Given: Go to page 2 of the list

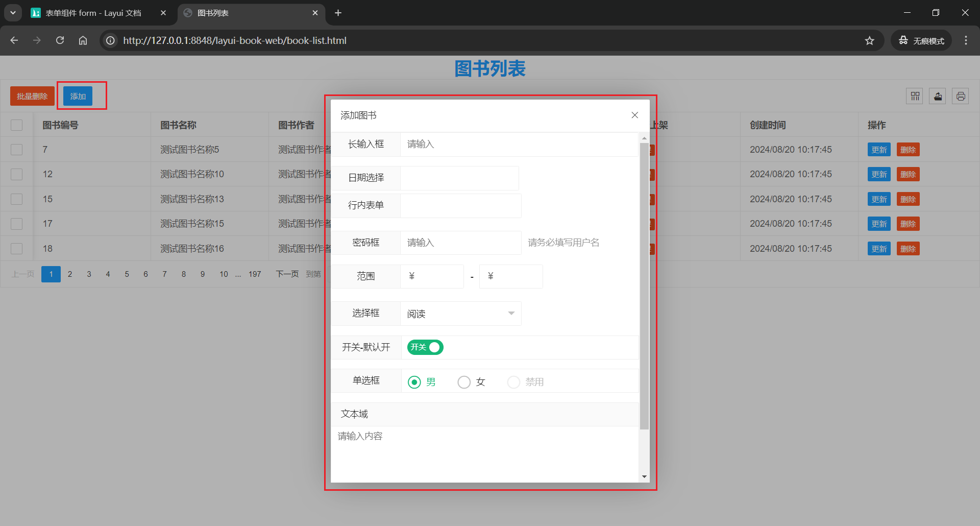Looking at the screenshot, I should pos(70,274).
